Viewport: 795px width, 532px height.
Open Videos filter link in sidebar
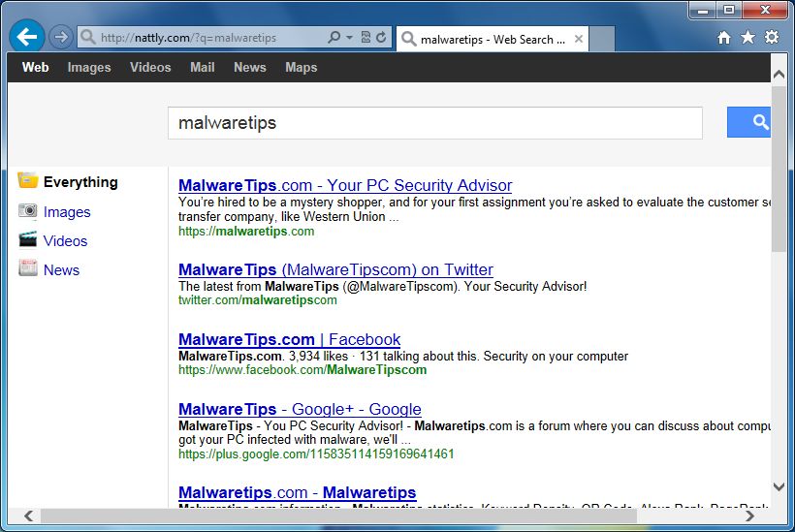[65, 240]
